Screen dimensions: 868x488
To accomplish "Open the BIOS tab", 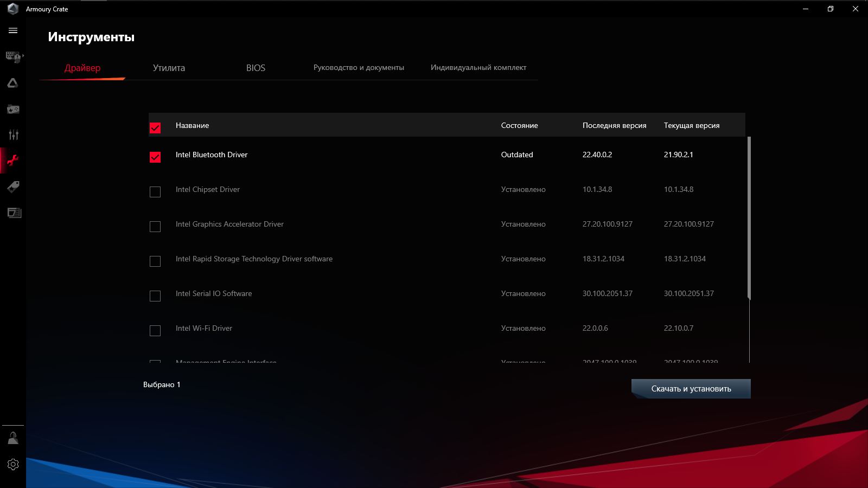I will (x=256, y=68).
